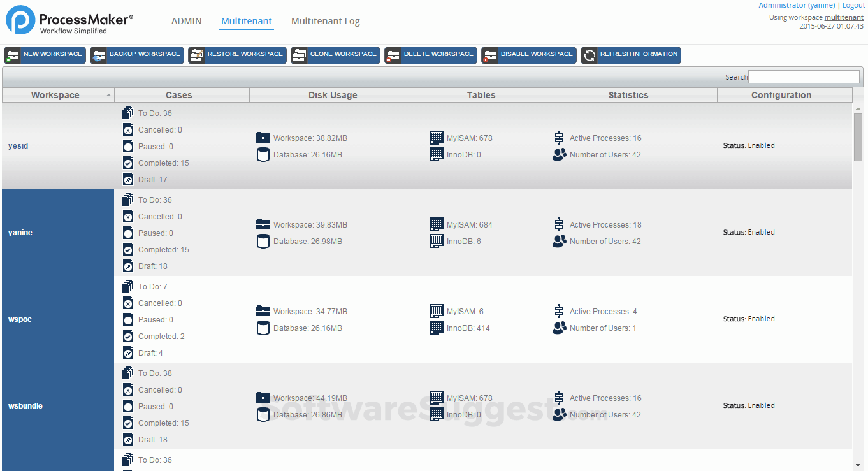Open the ADMIN tab

[186, 21]
